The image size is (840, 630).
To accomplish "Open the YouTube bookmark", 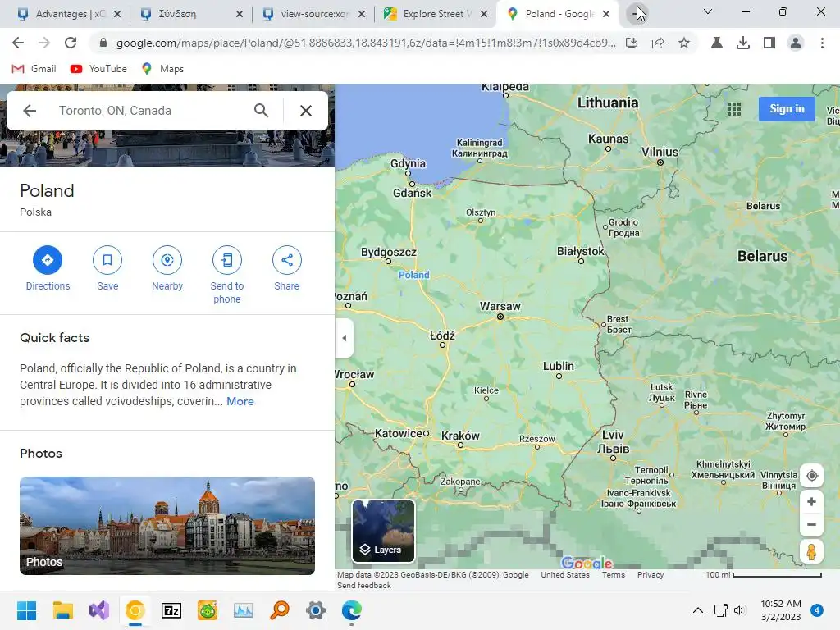I will pyautogui.click(x=98, y=69).
